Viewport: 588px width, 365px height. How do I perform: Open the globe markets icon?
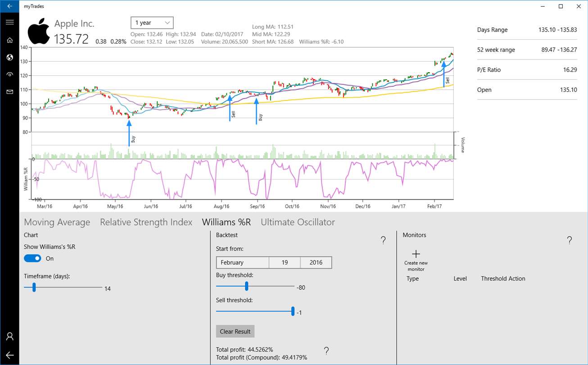point(9,57)
